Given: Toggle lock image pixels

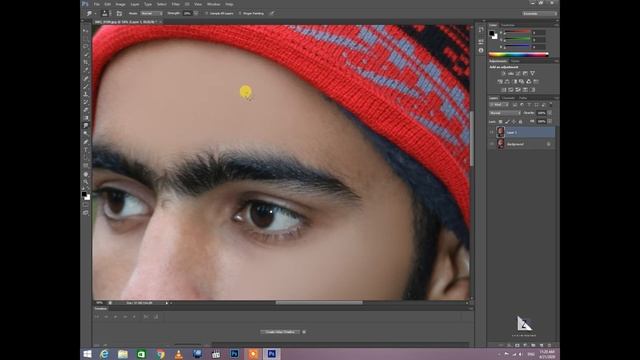Looking at the screenshot, I should coord(507,122).
